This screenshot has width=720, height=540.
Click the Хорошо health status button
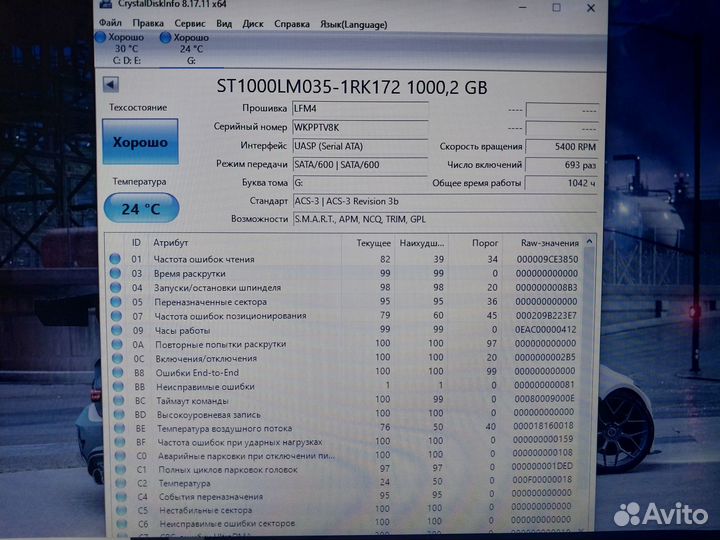(140, 142)
